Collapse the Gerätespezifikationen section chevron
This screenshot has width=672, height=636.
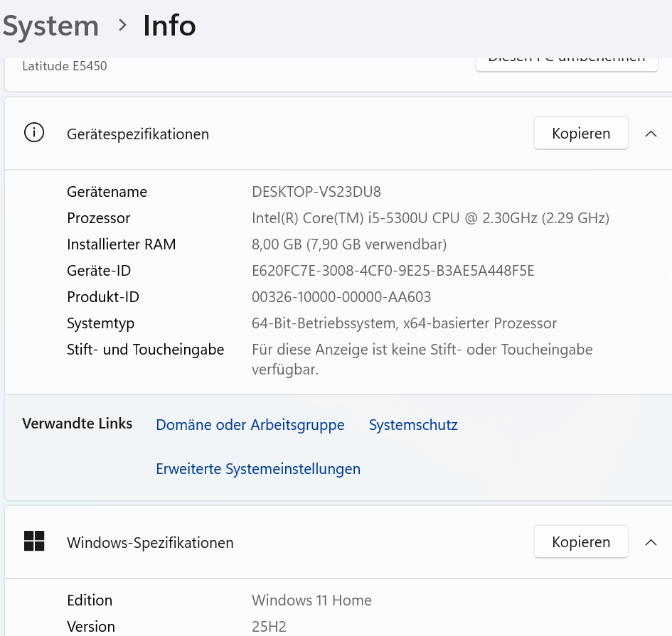coord(651,134)
